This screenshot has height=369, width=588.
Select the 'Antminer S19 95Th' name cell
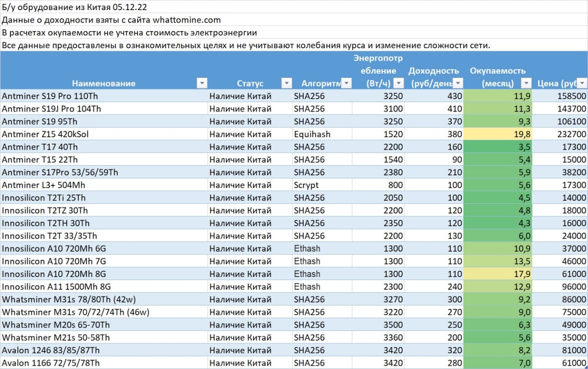click(x=104, y=121)
